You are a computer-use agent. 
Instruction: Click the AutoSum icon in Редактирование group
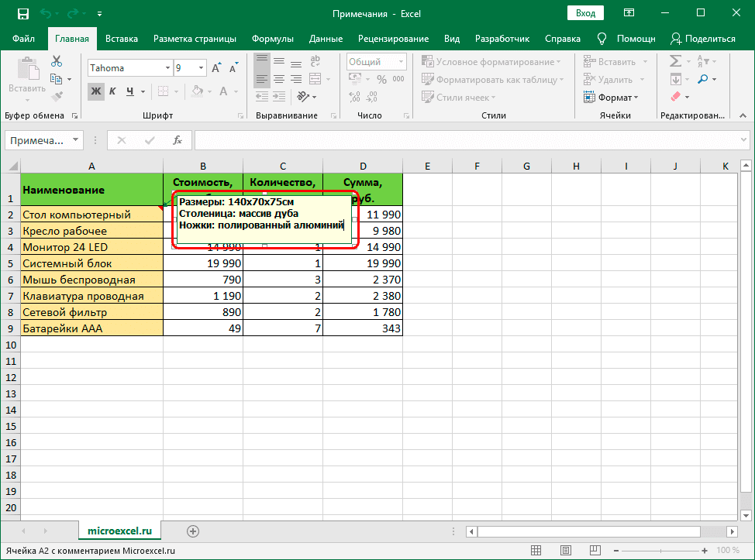[x=676, y=60]
